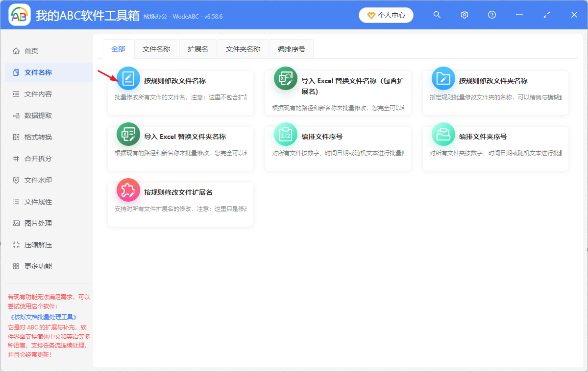Open the settings gear icon
This screenshot has height=372, width=588.
tap(464, 15)
